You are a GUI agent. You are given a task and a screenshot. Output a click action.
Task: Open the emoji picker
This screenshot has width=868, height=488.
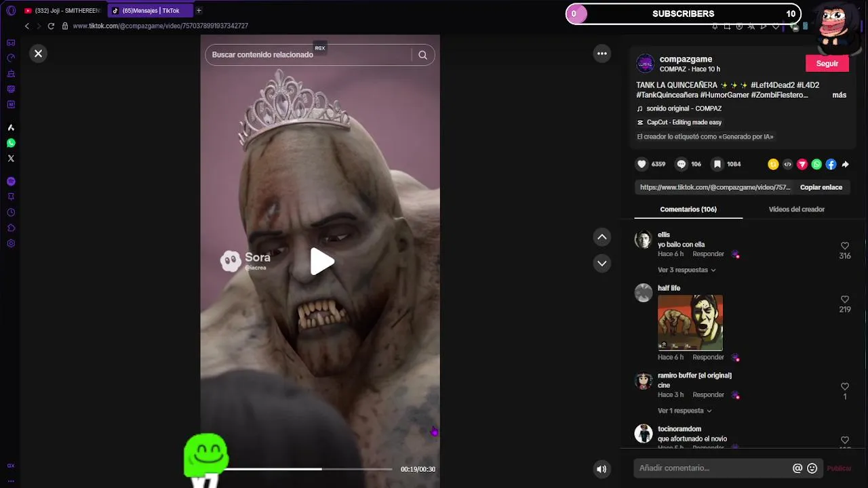(x=812, y=468)
